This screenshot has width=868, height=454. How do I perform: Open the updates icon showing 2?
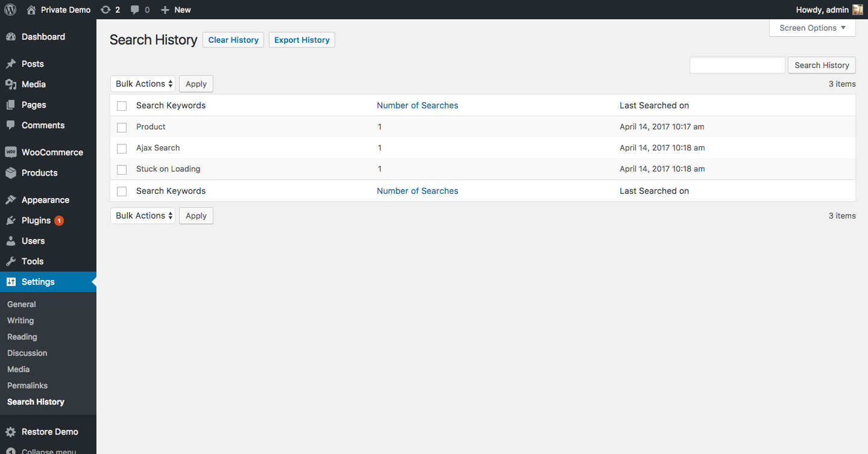105,10
